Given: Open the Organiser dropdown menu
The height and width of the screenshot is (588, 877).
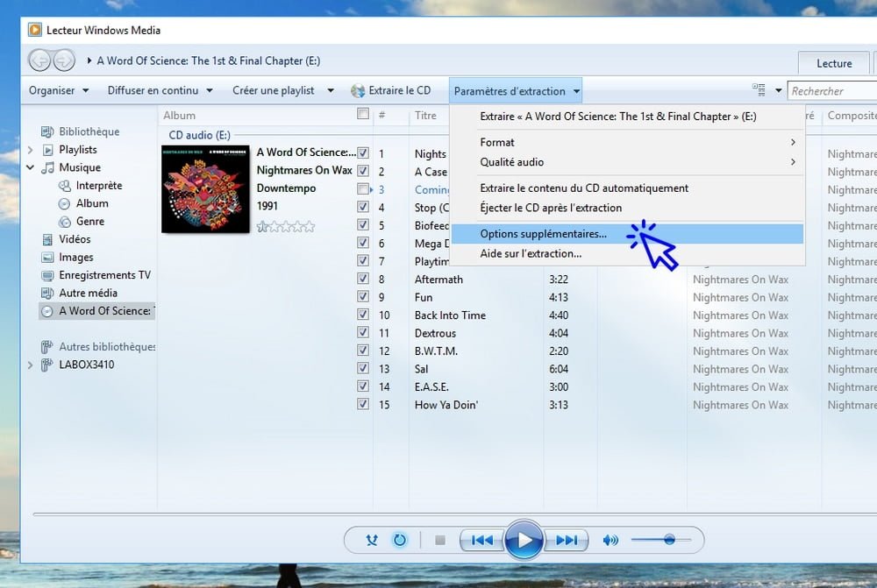Looking at the screenshot, I should pos(59,90).
